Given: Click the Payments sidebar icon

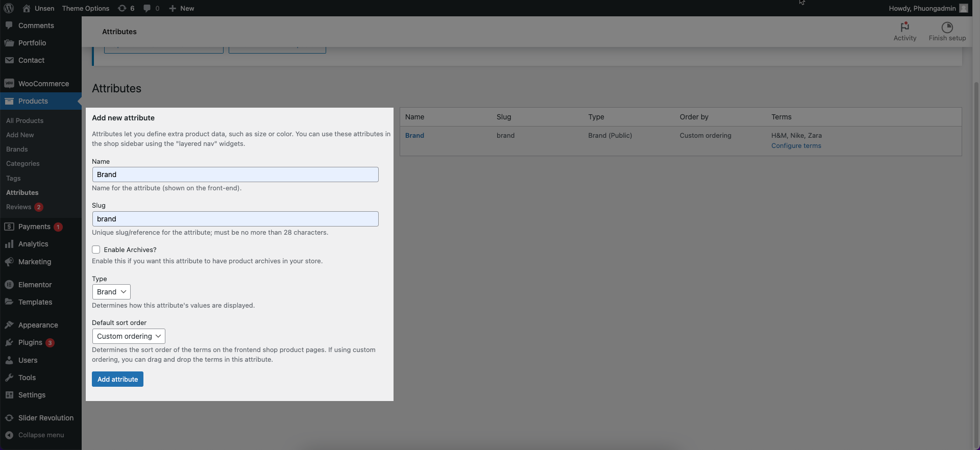Looking at the screenshot, I should (x=9, y=227).
